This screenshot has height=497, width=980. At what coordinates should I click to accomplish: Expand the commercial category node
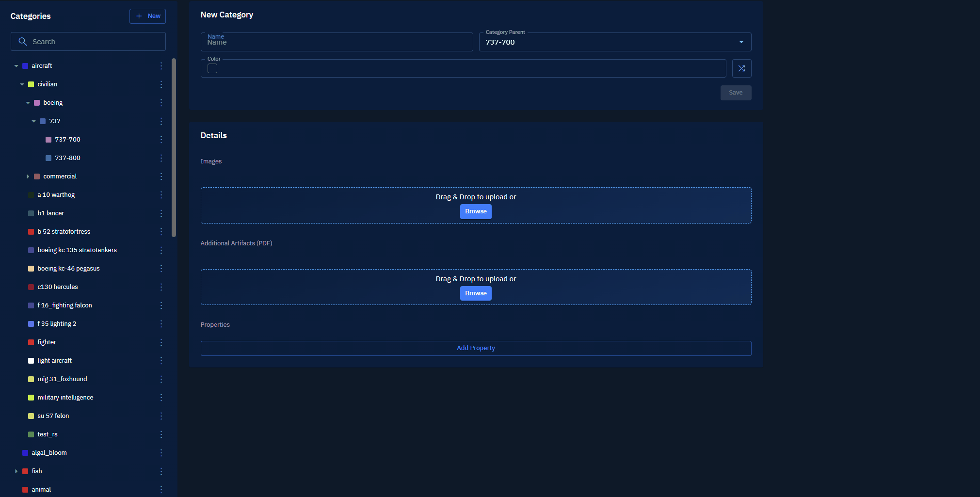28,176
